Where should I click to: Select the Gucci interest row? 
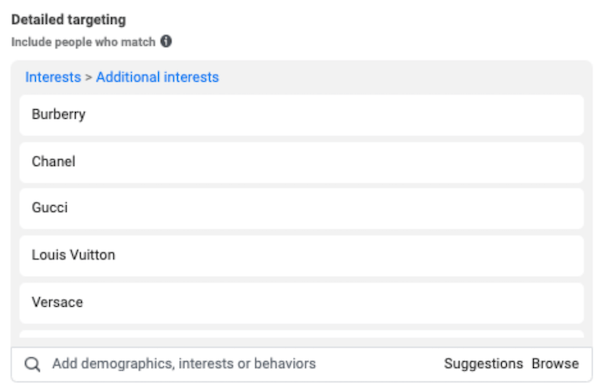[x=302, y=208]
